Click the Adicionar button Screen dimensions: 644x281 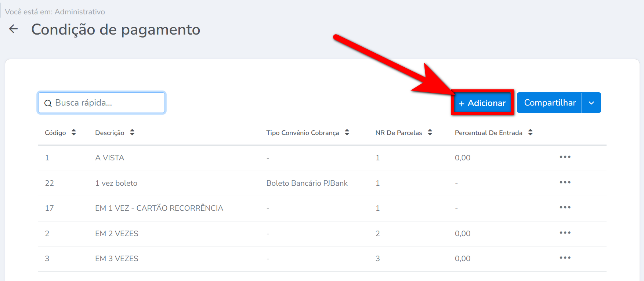click(x=482, y=103)
